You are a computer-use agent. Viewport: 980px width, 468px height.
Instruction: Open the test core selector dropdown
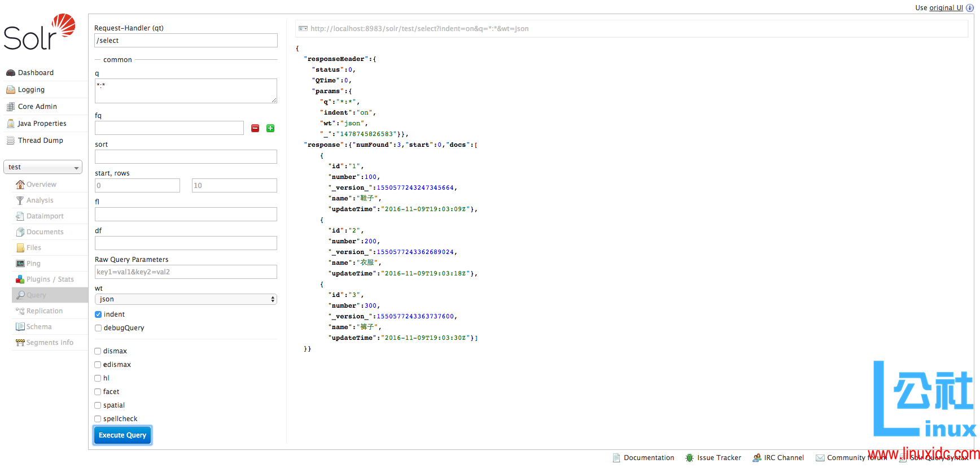(43, 167)
